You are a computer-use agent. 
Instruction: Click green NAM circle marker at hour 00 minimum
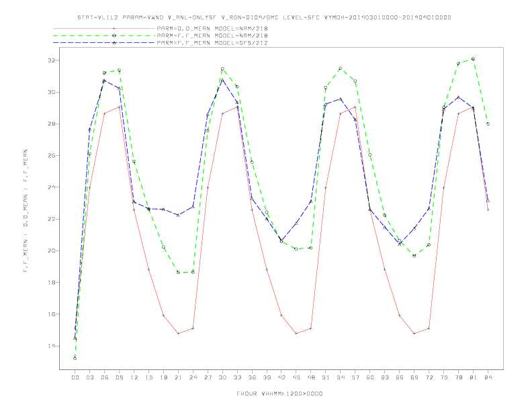75,359
